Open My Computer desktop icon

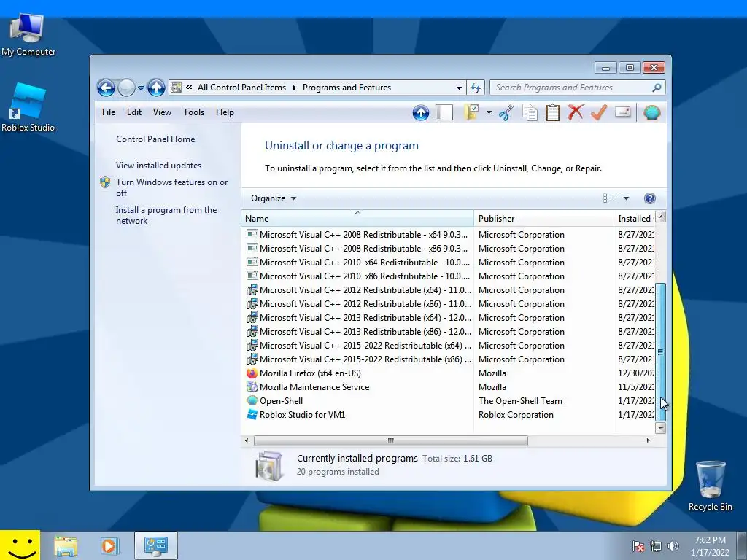28,35
